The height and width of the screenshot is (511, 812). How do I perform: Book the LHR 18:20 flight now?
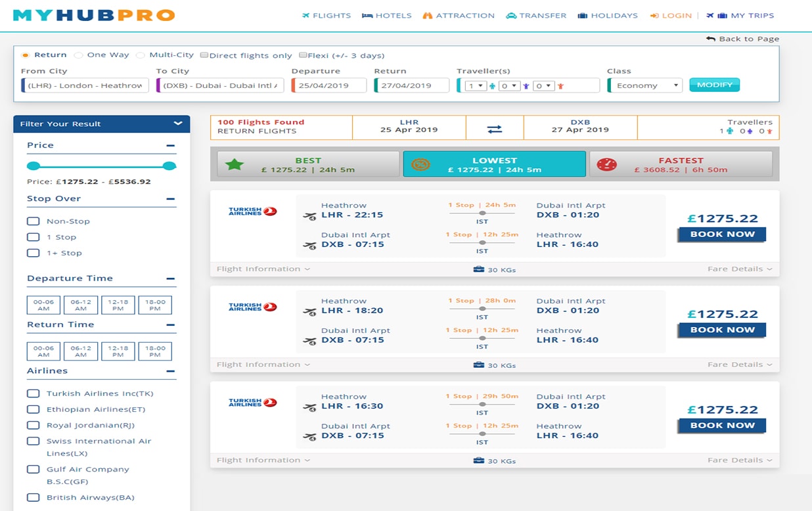pyautogui.click(x=722, y=330)
